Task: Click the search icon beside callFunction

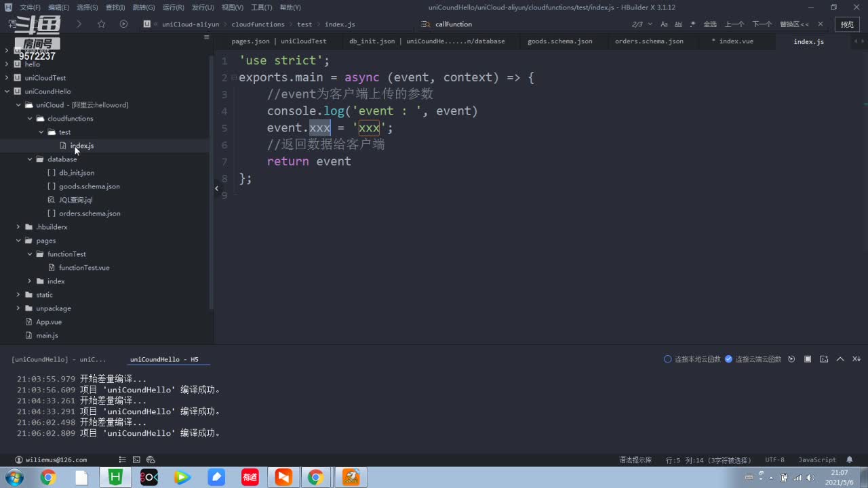Action: pos(425,24)
